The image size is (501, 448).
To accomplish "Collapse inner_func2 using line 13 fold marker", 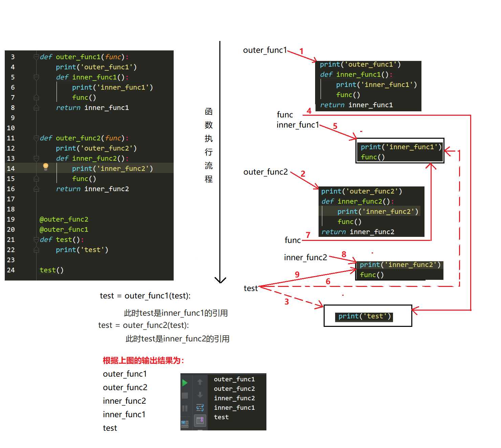I will click(x=36, y=159).
